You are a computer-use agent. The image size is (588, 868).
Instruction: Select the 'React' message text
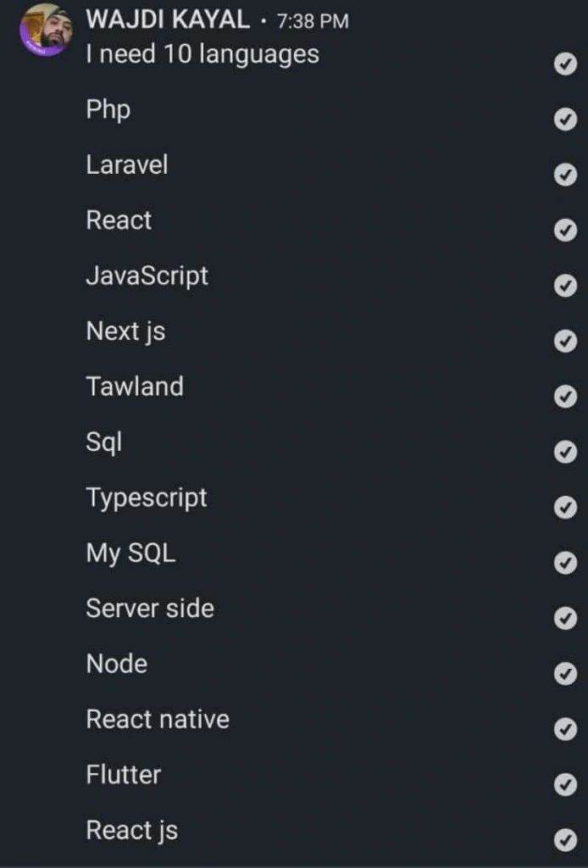pyautogui.click(x=119, y=220)
